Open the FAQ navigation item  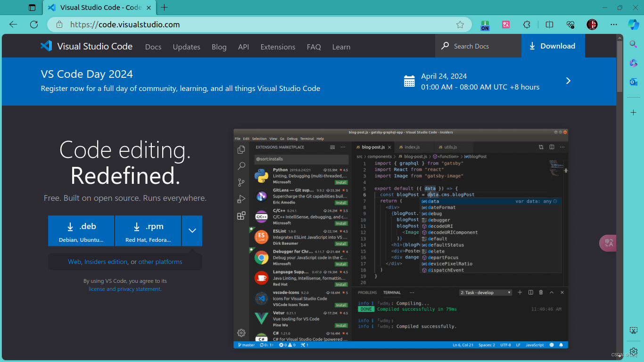pyautogui.click(x=314, y=47)
